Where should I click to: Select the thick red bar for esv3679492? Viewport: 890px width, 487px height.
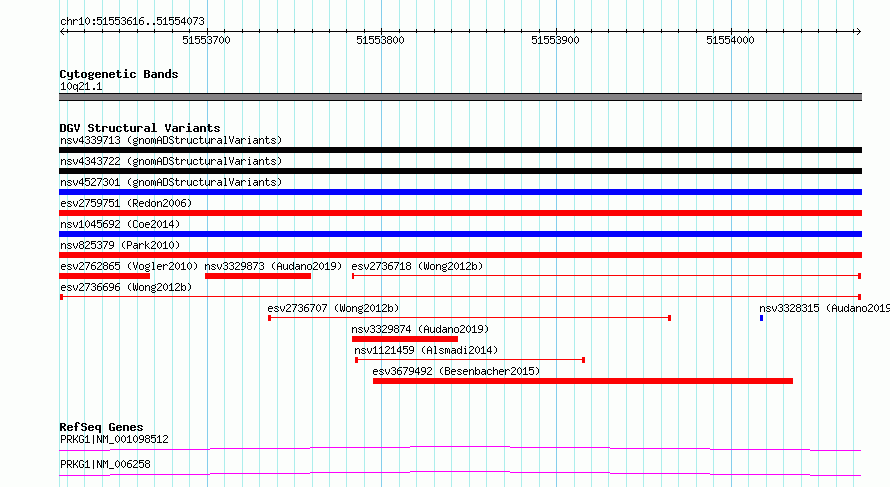(583, 381)
